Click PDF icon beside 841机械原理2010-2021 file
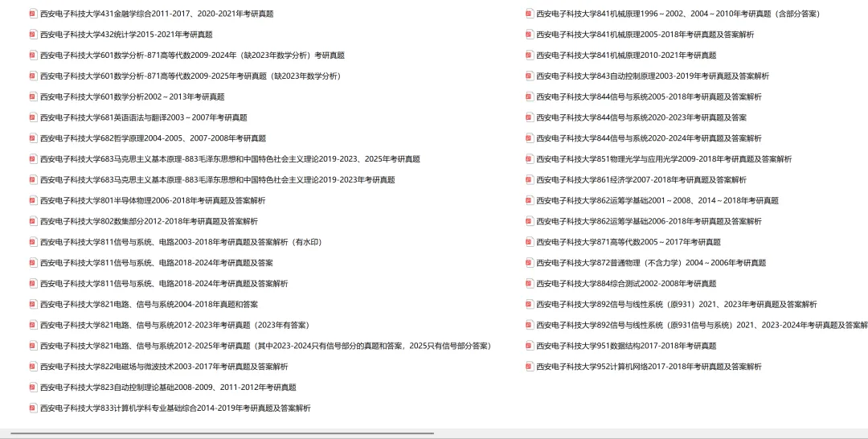Viewport: 868px width, 439px height. coord(529,55)
